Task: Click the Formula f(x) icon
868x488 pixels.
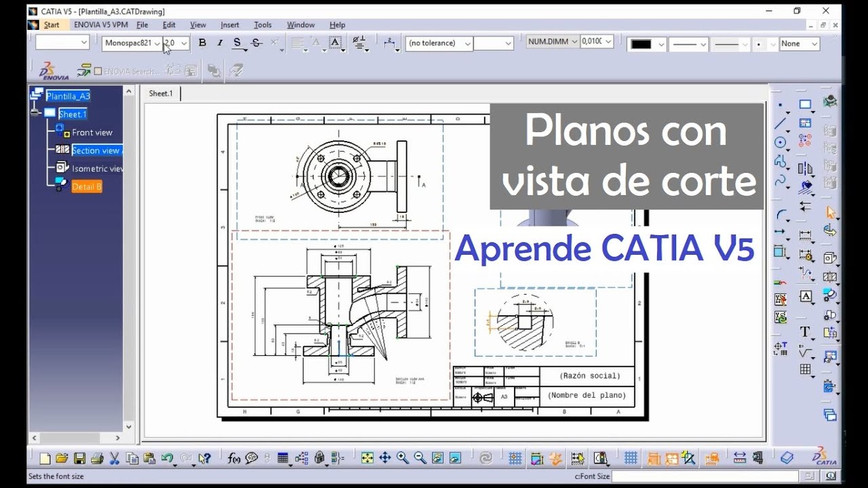Action: 234,458
